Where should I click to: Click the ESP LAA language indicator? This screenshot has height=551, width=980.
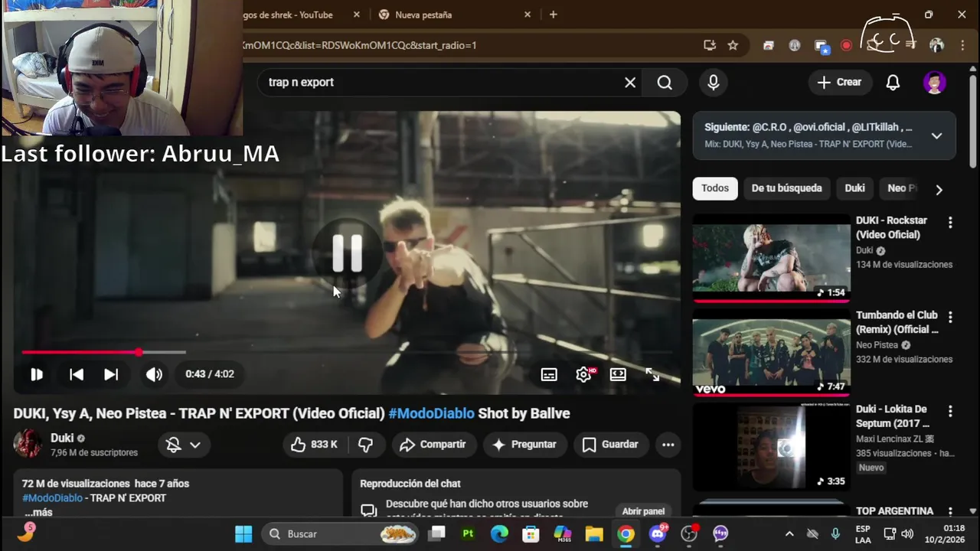[x=863, y=533]
